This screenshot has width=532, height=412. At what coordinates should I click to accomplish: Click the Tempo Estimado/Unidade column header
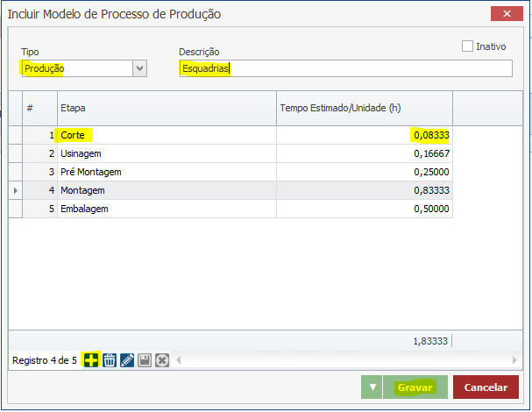tap(364, 108)
